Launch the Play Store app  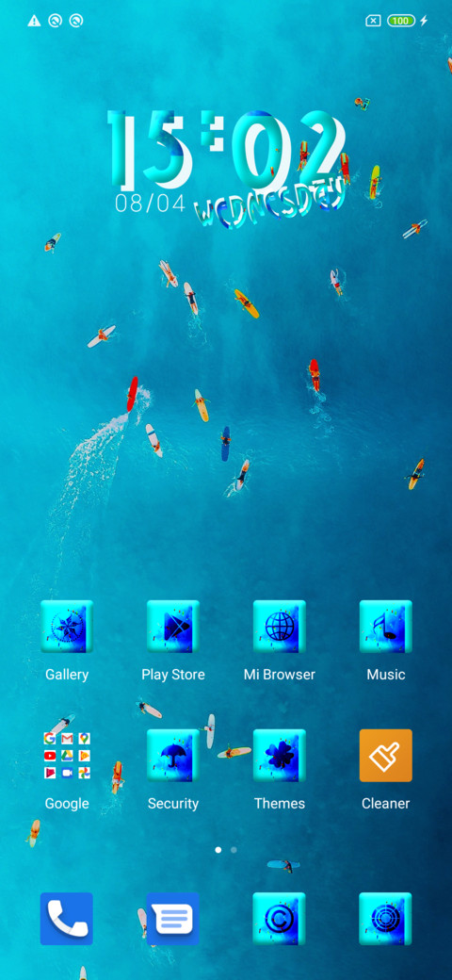click(x=173, y=627)
